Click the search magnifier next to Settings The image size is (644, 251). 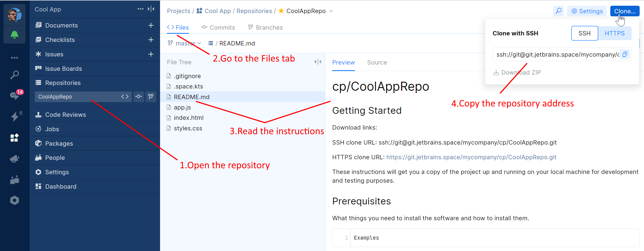click(558, 11)
